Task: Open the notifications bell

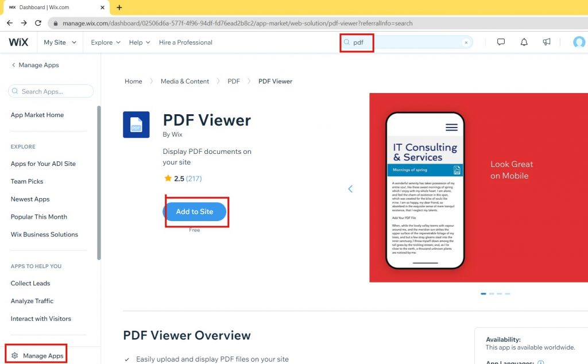Action: [x=524, y=42]
